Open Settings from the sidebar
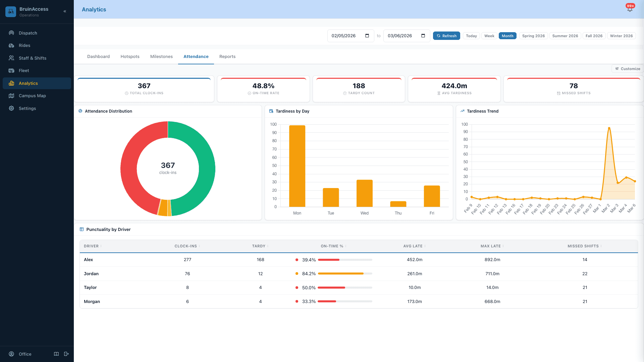Screen dimensions: 644x362 [x=27, y=108]
